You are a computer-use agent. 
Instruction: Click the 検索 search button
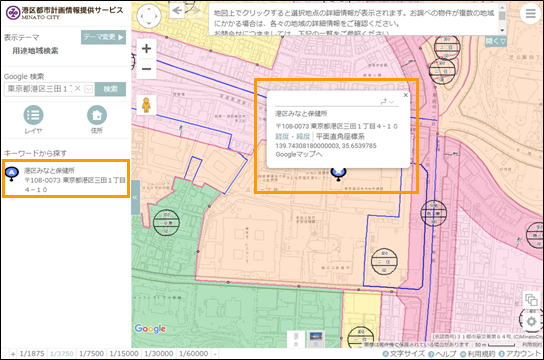[110, 89]
